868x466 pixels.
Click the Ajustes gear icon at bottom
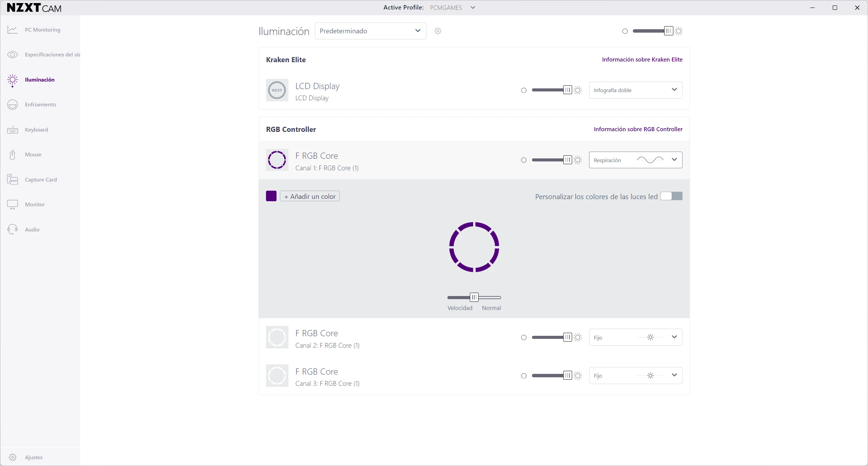coord(13,457)
